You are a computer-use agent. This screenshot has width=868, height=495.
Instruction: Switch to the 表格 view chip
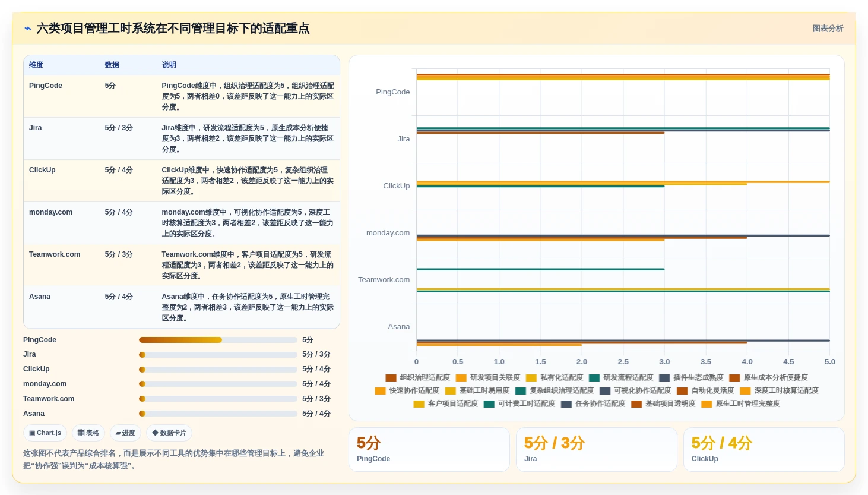pos(88,433)
